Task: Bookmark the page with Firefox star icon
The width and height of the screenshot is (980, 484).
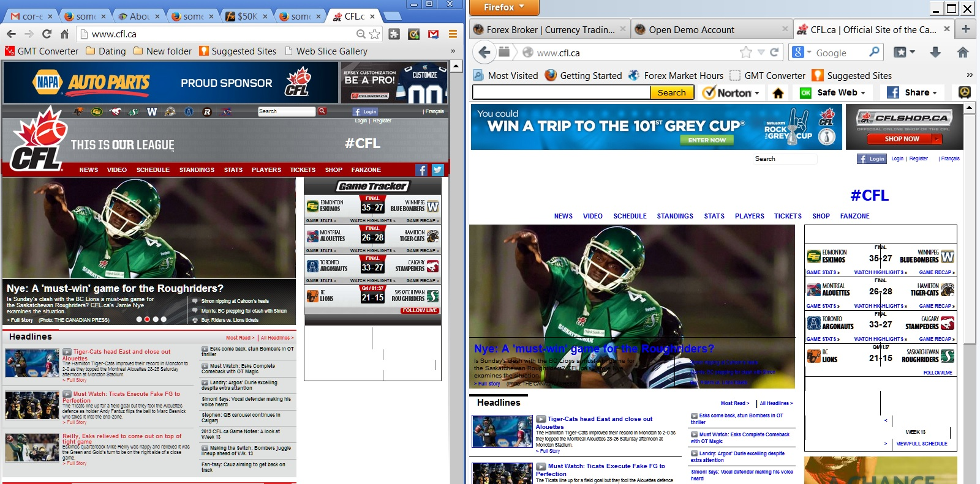Action: coord(745,53)
